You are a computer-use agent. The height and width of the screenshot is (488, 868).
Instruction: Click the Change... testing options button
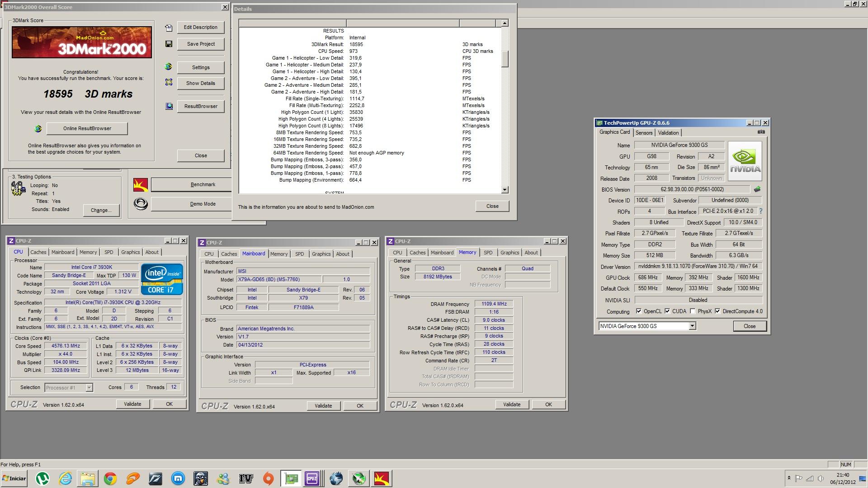coord(101,211)
